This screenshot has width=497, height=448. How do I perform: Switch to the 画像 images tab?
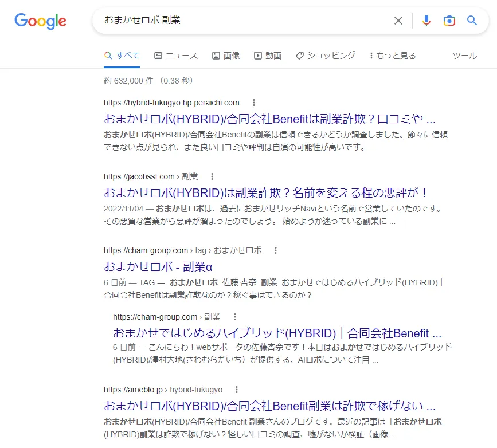[226, 56]
